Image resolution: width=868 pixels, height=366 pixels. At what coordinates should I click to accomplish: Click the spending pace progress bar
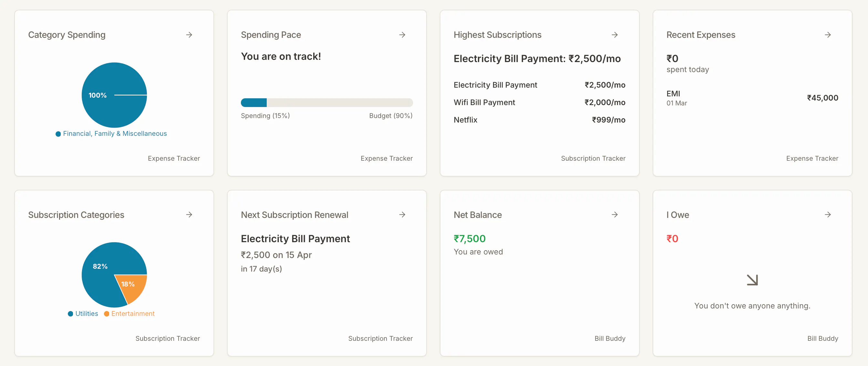[326, 102]
